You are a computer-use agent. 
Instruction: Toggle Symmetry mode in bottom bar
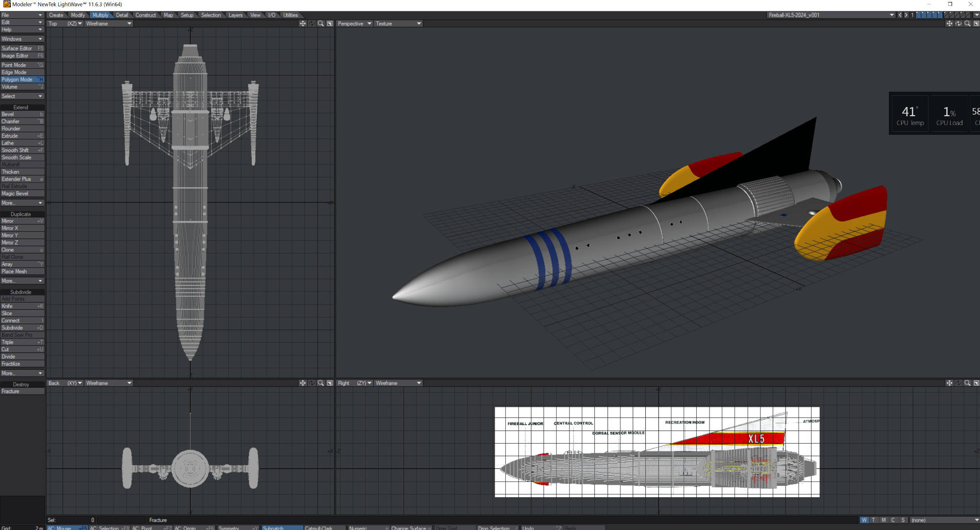(x=237, y=528)
